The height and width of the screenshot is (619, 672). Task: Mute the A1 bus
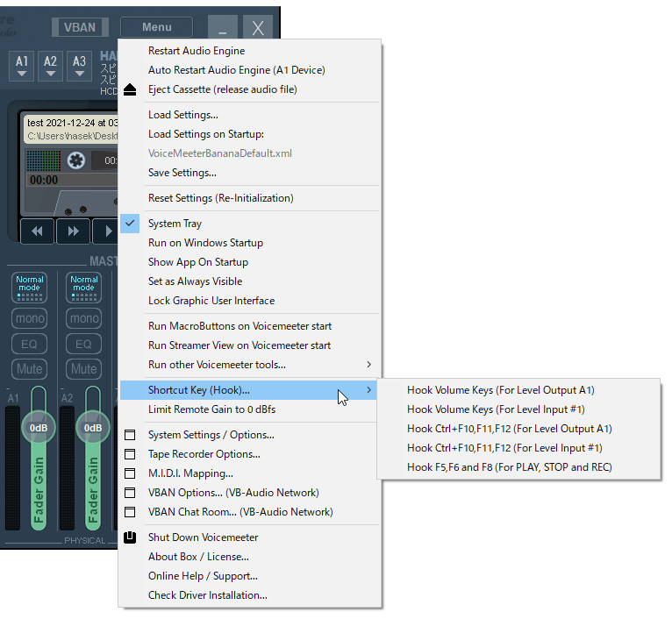click(x=30, y=369)
